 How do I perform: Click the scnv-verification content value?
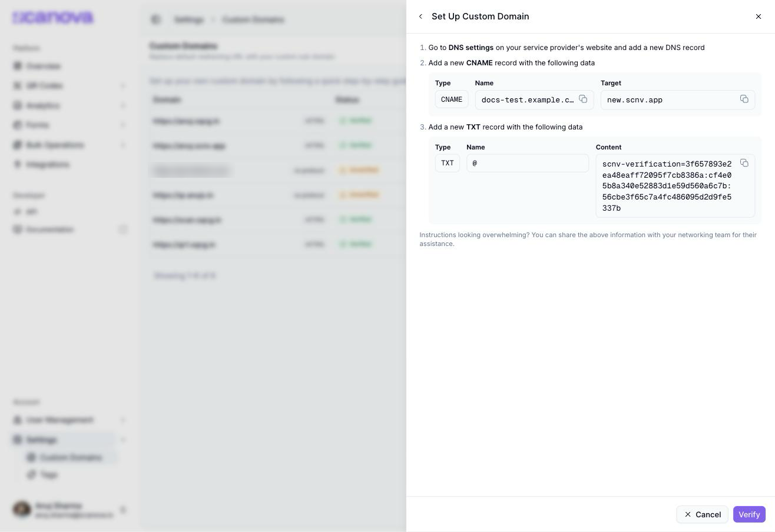pos(667,186)
